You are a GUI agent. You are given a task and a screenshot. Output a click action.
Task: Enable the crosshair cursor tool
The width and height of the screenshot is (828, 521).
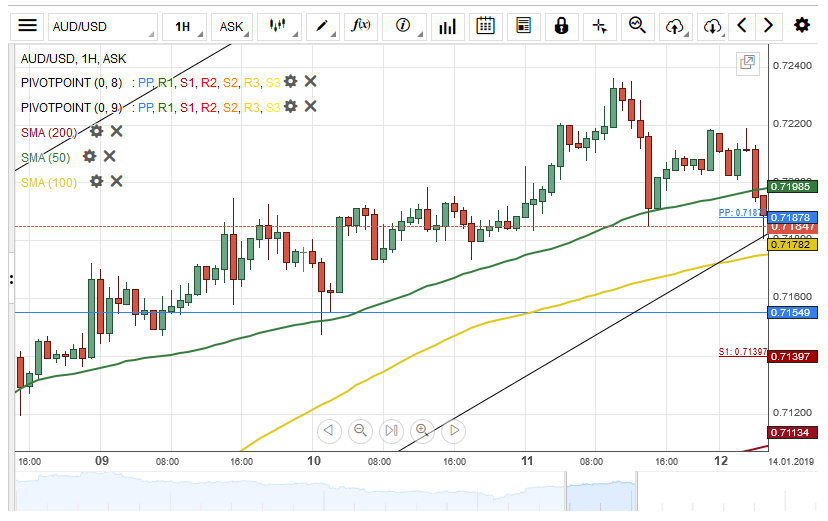[600, 26]
